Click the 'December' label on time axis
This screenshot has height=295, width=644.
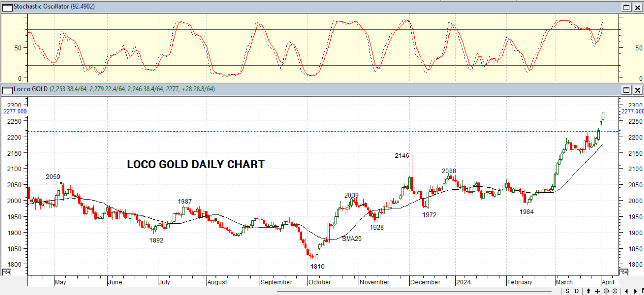[x=425, y=282]
